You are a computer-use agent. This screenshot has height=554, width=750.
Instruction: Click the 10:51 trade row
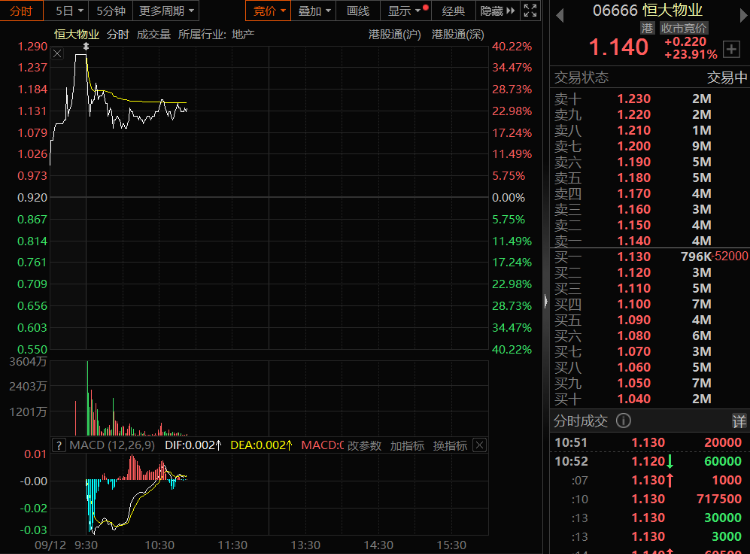tap(650, 443)
